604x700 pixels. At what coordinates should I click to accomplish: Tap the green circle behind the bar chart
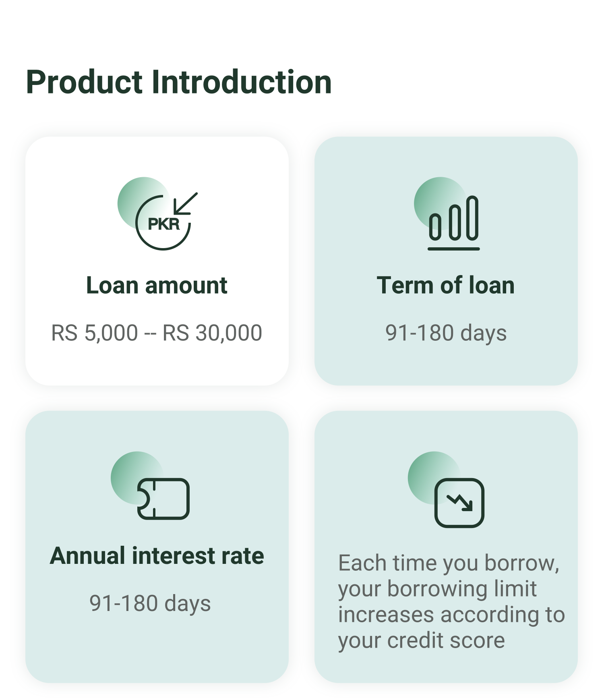tap(429, 193)
